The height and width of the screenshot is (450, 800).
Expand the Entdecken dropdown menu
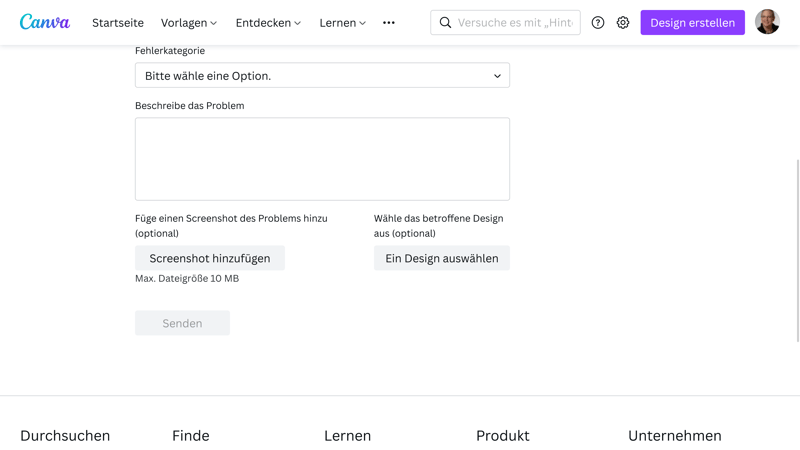point(268,22)
